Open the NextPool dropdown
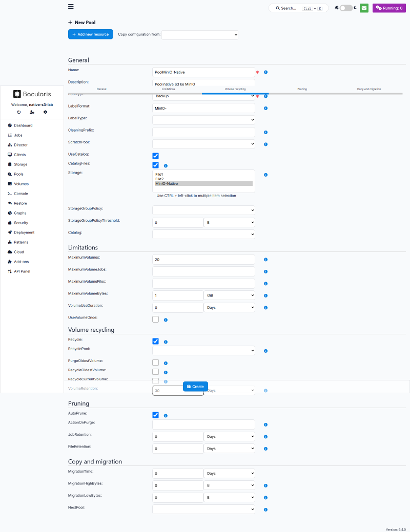This screenshot has height=532, width=410. pos(203,509)
